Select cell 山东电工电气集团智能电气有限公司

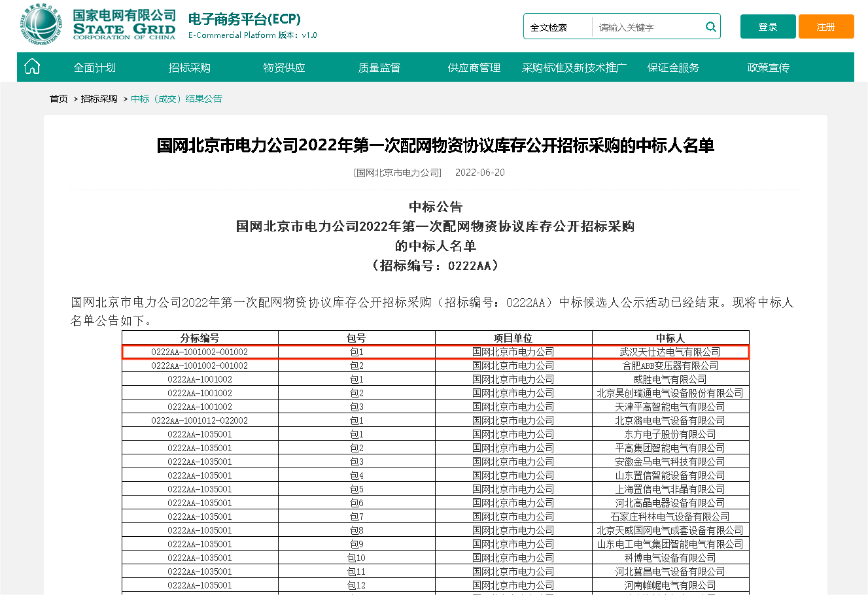click(670, 544)
